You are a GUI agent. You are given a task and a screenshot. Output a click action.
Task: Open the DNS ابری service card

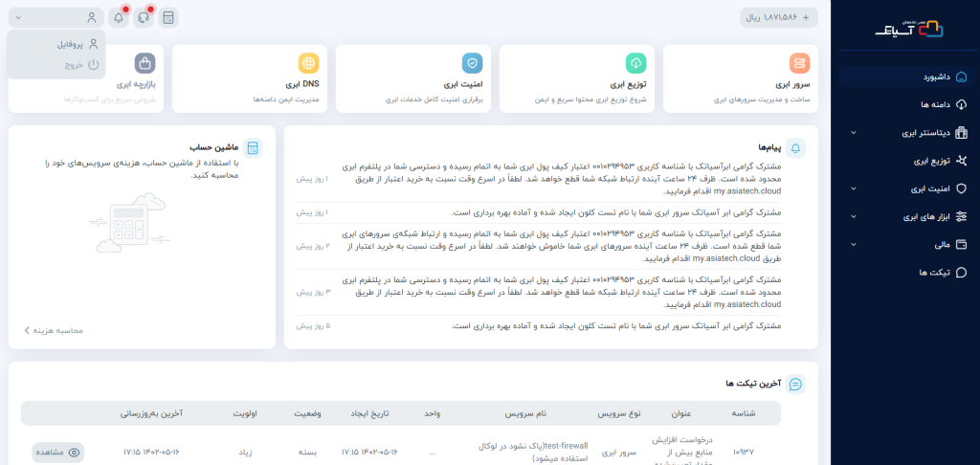coord(250,78)
